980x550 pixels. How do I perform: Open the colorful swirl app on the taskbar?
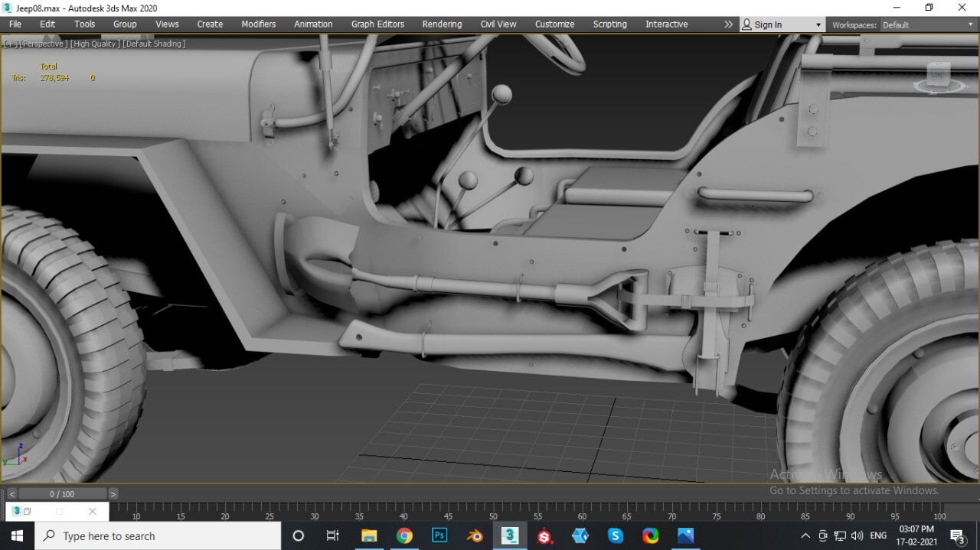(x=651, y=536)
